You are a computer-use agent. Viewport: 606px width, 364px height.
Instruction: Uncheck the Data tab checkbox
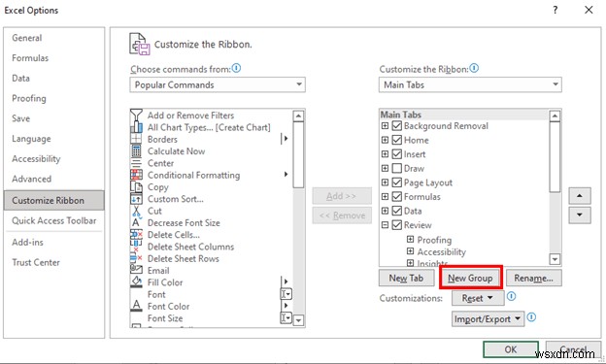coord(397,211)
